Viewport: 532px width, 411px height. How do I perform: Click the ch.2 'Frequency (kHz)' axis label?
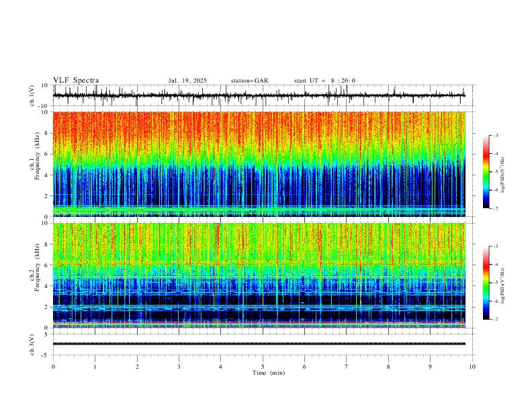coord(37,267)
